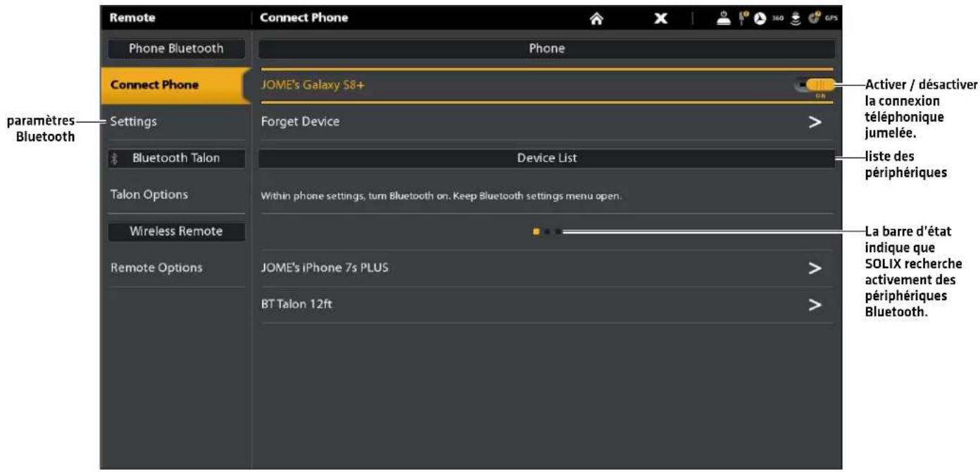Screen dimensions: 980x472
Task: Click the 'Within phone settings' instruction text
Action: 441,196
